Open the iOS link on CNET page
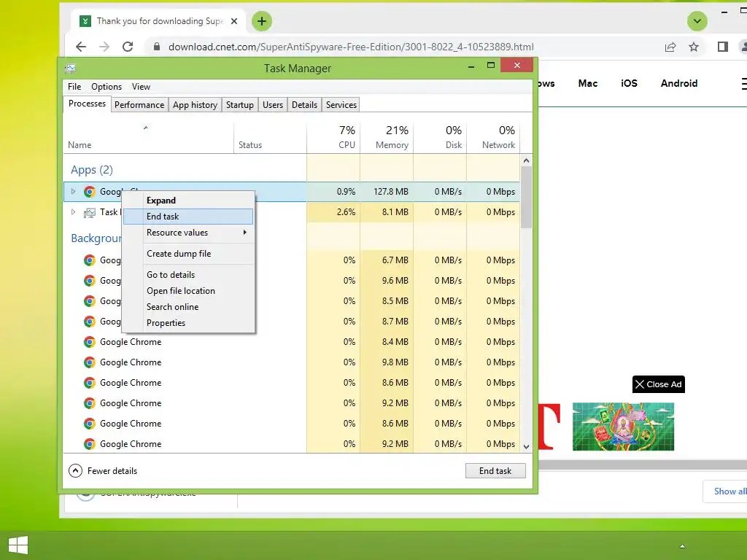This screenshot has height=560, width=747. (629, 83)
